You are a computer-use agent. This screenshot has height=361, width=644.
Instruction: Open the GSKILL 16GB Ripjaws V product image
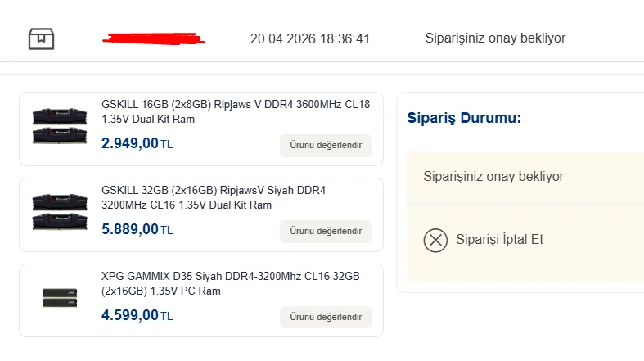pos(60,124)
